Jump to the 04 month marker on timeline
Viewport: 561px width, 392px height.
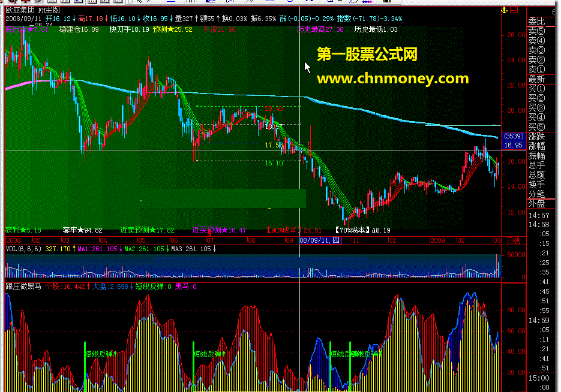click(x=103, y=240)
